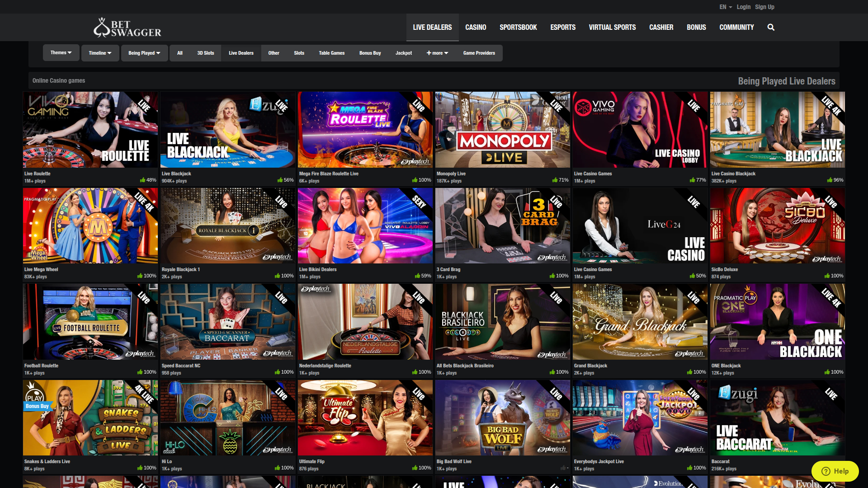
Task: Open the CASINO menu tab
Action: 476,27
